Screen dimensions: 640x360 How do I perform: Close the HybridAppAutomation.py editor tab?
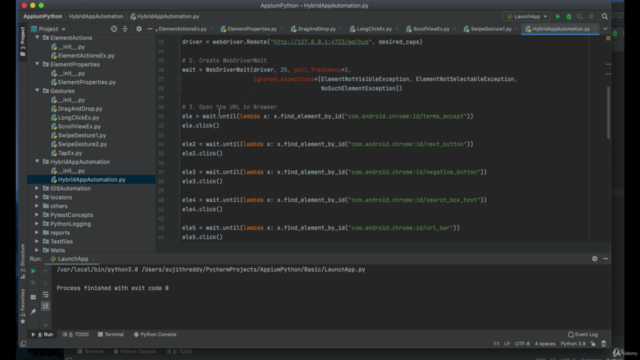click(x=595, y=29)
